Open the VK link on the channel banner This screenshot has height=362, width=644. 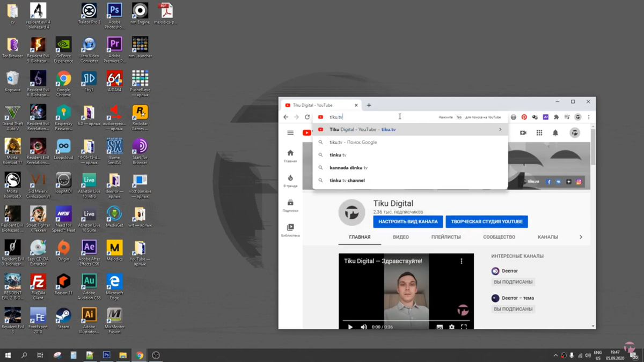[559, 182]
